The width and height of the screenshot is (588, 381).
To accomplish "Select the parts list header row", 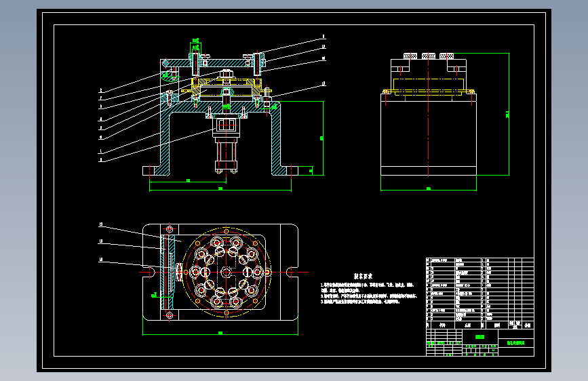I will (x=480, y=325).
